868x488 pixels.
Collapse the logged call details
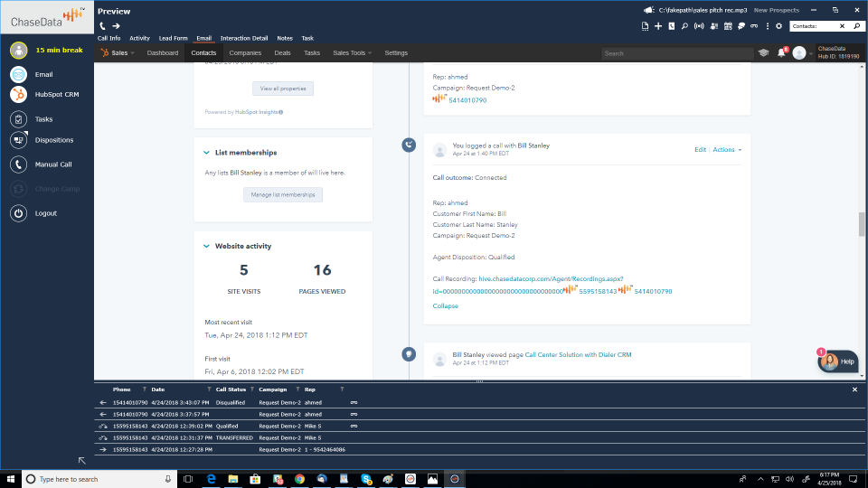445,306
